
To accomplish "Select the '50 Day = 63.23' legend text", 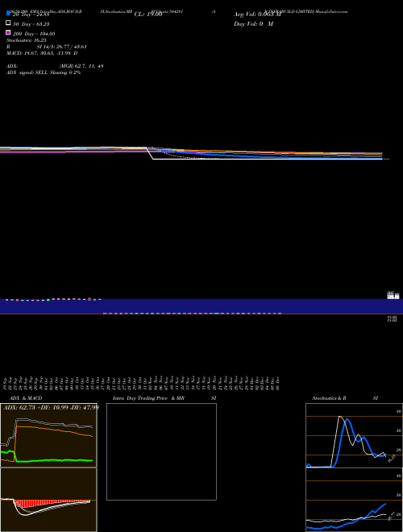I will click(31, 24).
